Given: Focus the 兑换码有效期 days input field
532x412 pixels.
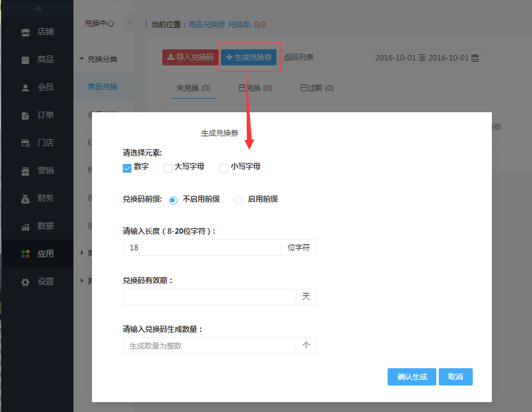Looking at the screenshot, I should [210, 297].
